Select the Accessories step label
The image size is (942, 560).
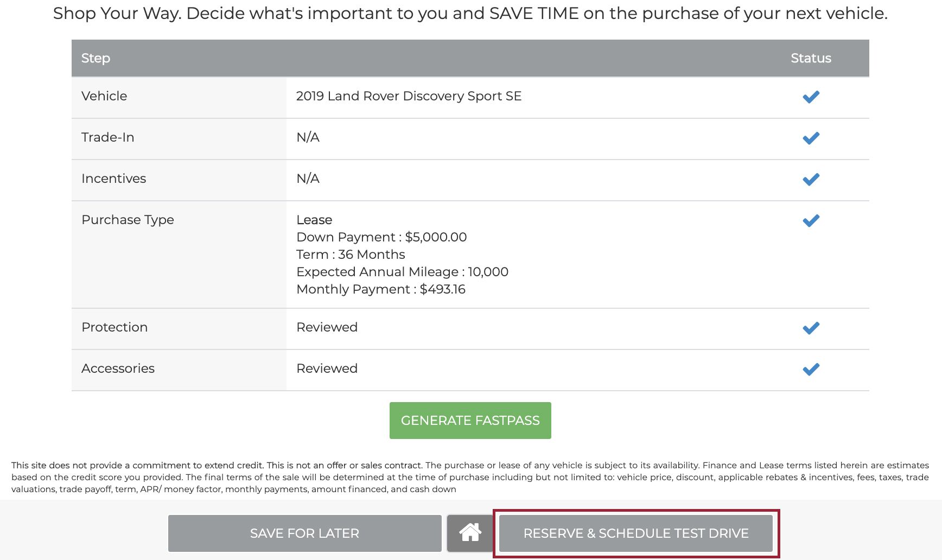click(x=118, y=368)
